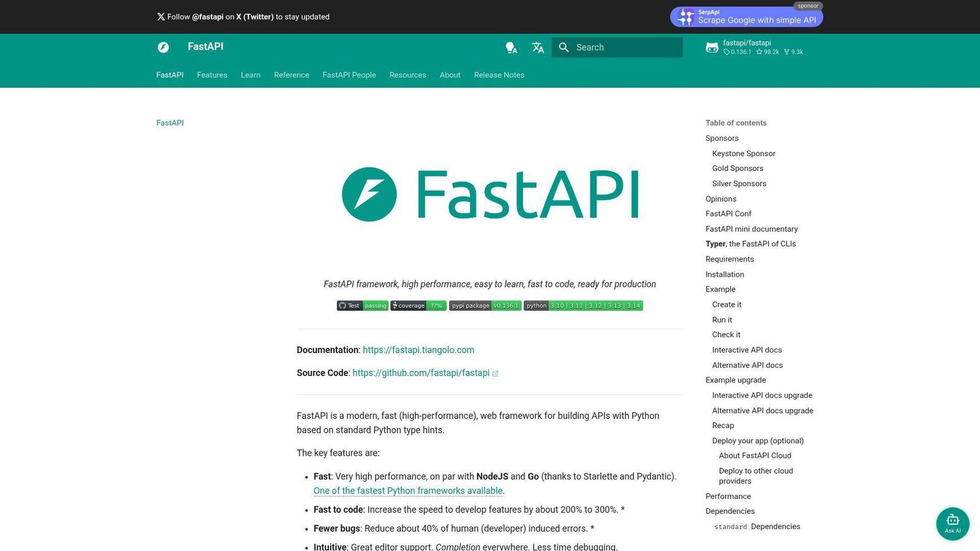Click the python versions badge

coord(583,305)
